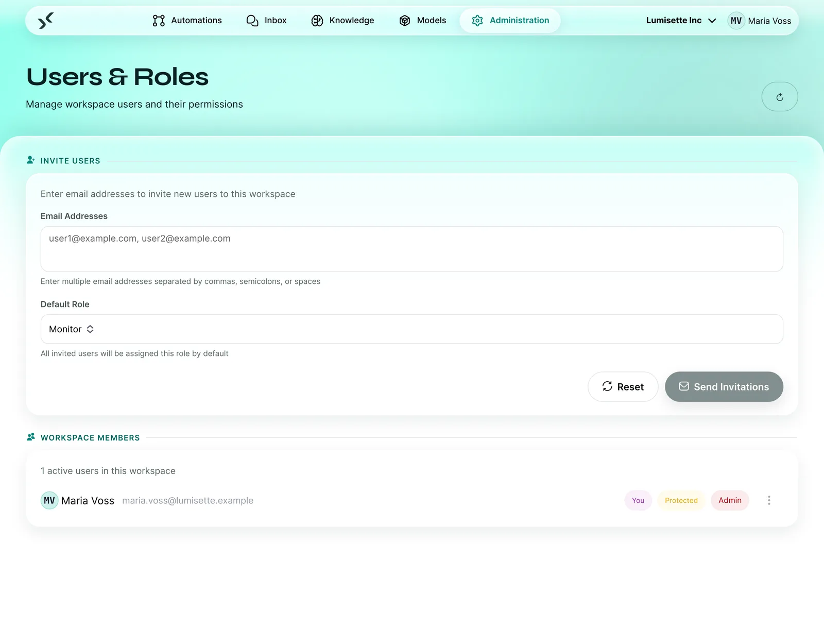Open the Default Role Monitor dropdown

412,329
